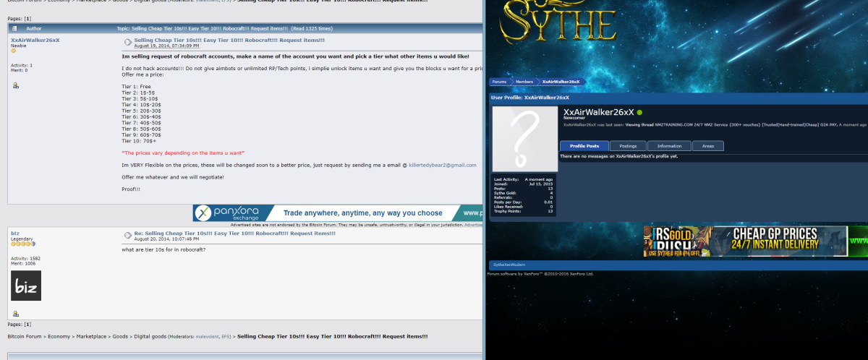Open XxAirWalker26xX author link in Bitcoin forum

click(35, 40)
